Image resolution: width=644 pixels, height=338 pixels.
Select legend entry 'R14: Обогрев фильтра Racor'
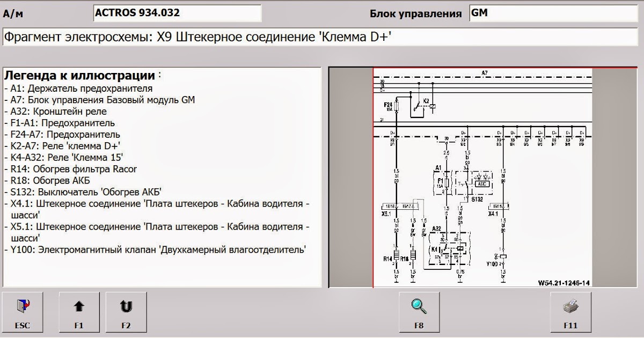click(x=70, y=169)
